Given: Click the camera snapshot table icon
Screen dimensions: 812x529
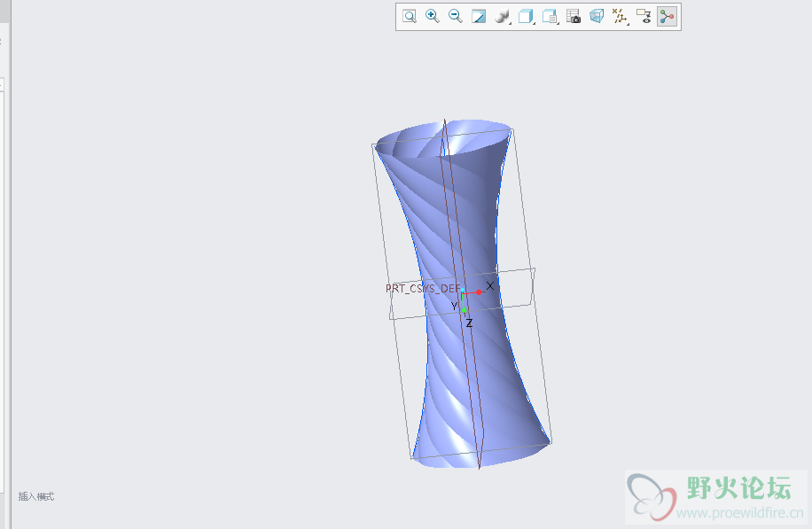Looking at the screenshot, I should 574,17.
